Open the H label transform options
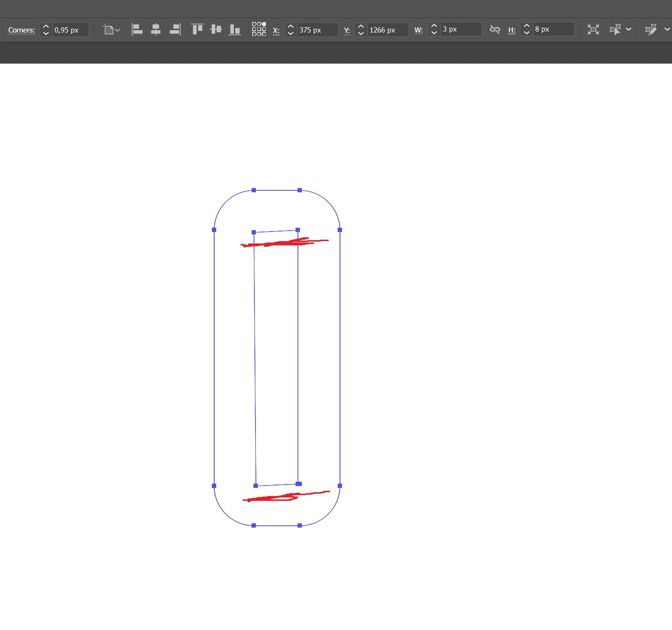This screenshot has height=630, width=672. pyautogui.click(x=512, y=30)
